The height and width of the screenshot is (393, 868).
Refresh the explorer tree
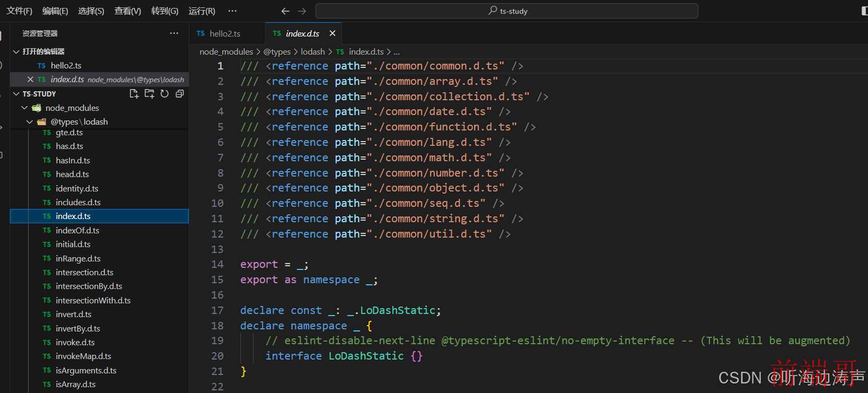click(164, 93)
